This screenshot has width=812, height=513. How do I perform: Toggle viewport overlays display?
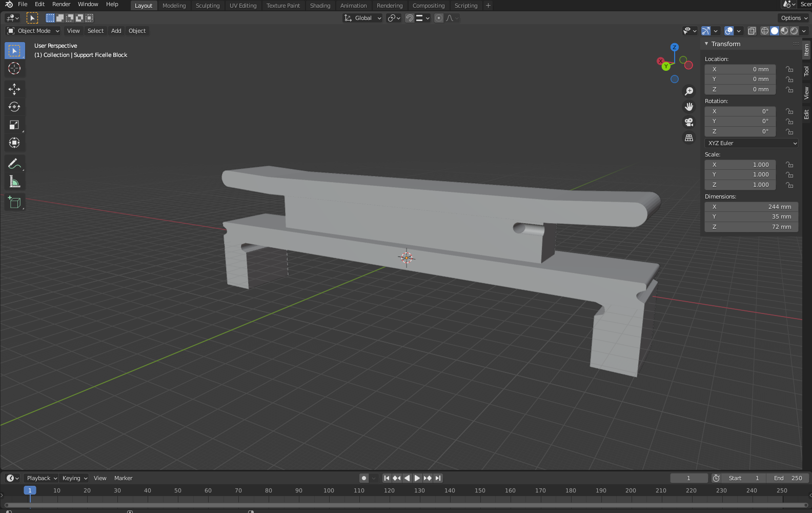[729, 31]
